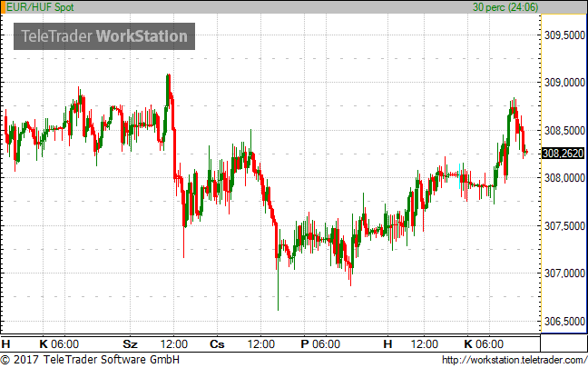The image size is (588, 368).
Task: Click the 30 perc (24:06) interval label
Action: 505,7
